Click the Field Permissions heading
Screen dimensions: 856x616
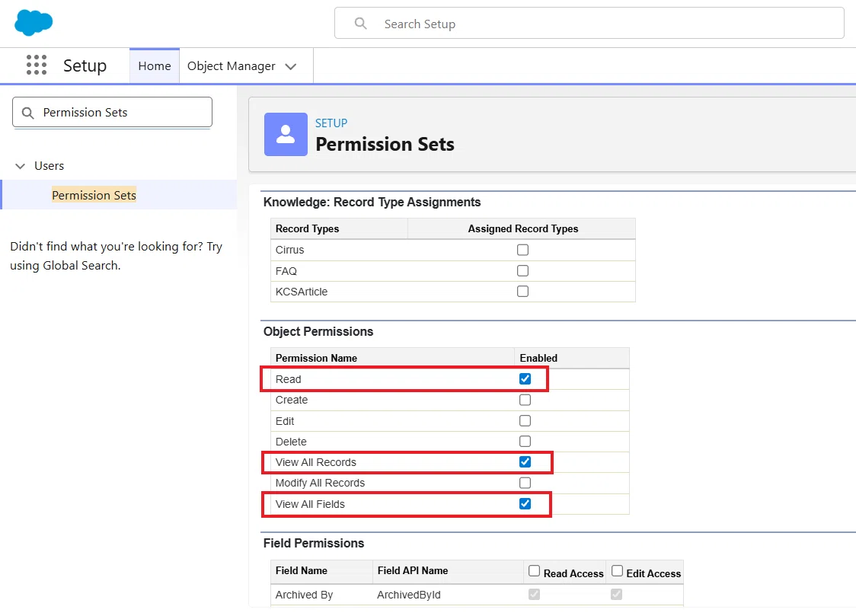pos(313,544)
